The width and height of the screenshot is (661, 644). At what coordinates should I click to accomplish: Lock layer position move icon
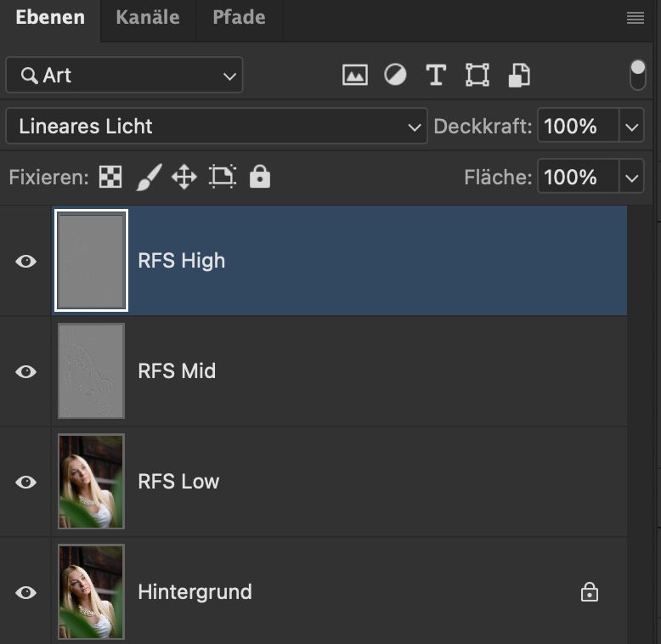coord(184,177)
